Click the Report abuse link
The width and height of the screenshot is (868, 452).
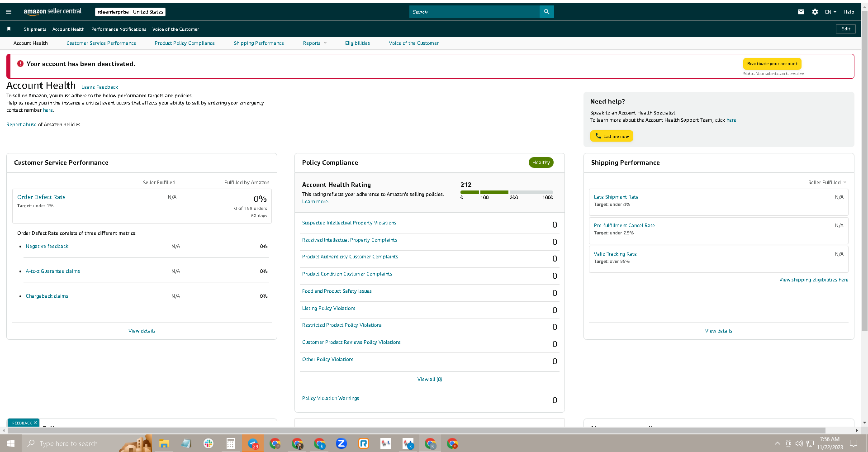coord(21,124)
